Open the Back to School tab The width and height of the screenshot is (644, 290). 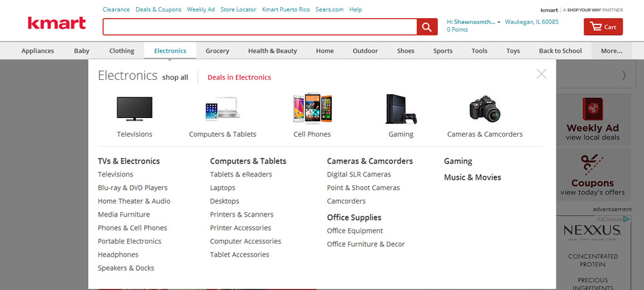pyautogui.click(x=560, y=51)
